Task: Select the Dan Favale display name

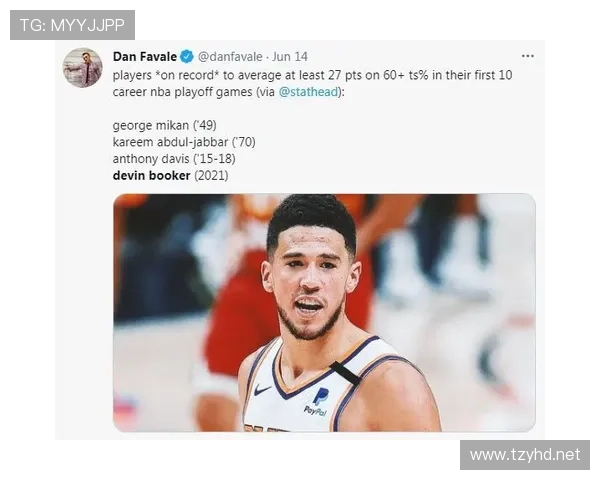Action: [x=145, y=57]
